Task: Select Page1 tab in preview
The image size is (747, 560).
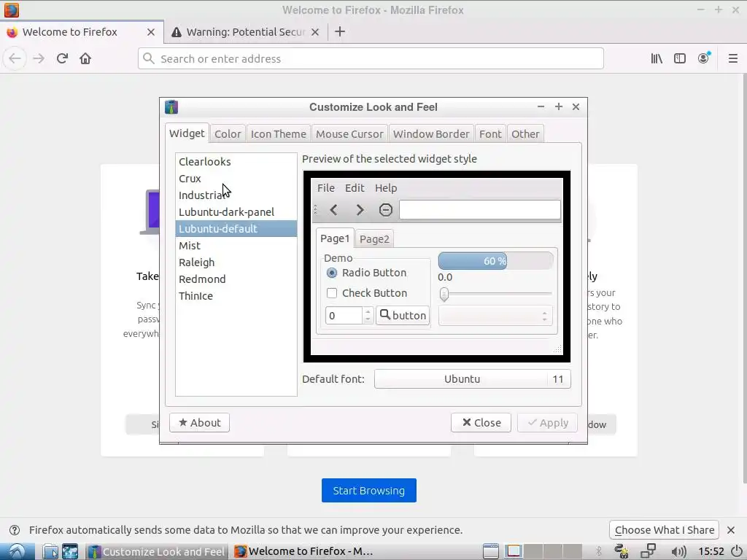Action: pyautogui.click(x=335, y=238)
